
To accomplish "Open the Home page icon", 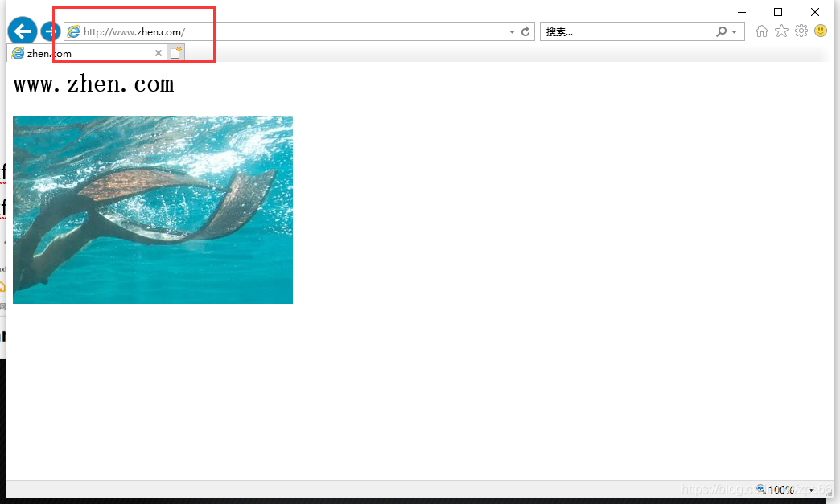I will pos(762,31).
